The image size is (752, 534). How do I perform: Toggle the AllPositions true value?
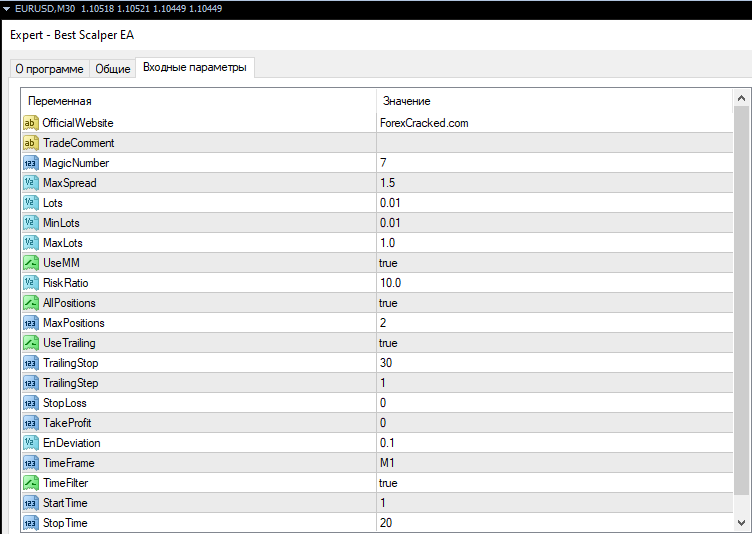[388, 303]
